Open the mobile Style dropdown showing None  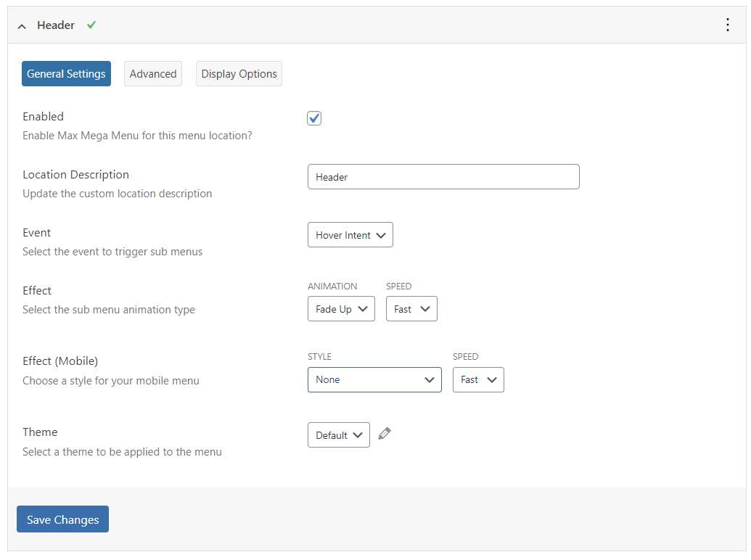point(374,379)
